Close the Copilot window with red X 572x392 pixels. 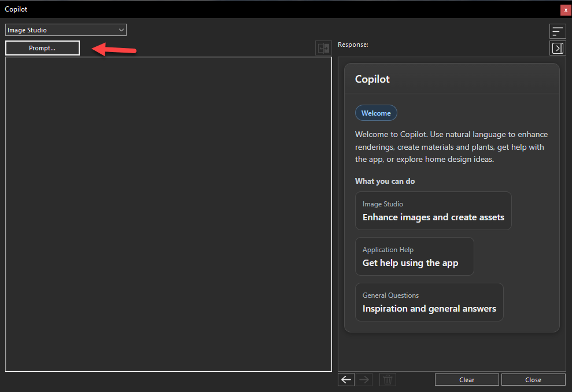coord(566,10)
